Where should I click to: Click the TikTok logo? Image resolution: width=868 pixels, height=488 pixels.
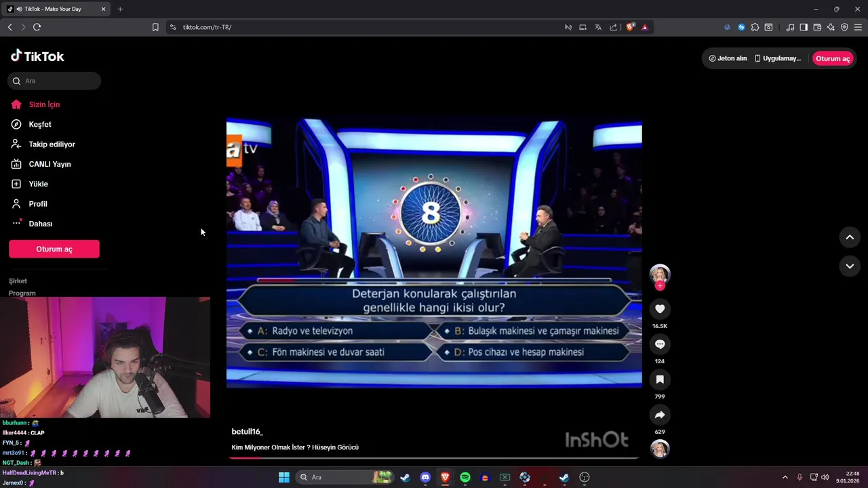37,56
